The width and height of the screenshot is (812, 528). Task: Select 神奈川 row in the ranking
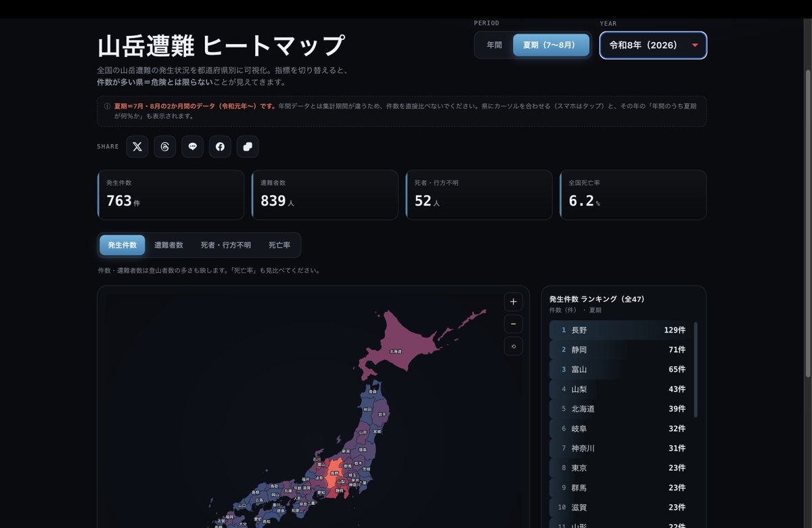point(620,448)
